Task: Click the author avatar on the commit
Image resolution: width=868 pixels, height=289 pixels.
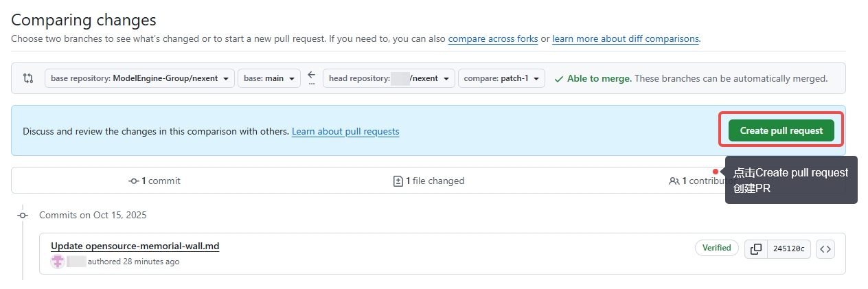Action: [58, 262]
